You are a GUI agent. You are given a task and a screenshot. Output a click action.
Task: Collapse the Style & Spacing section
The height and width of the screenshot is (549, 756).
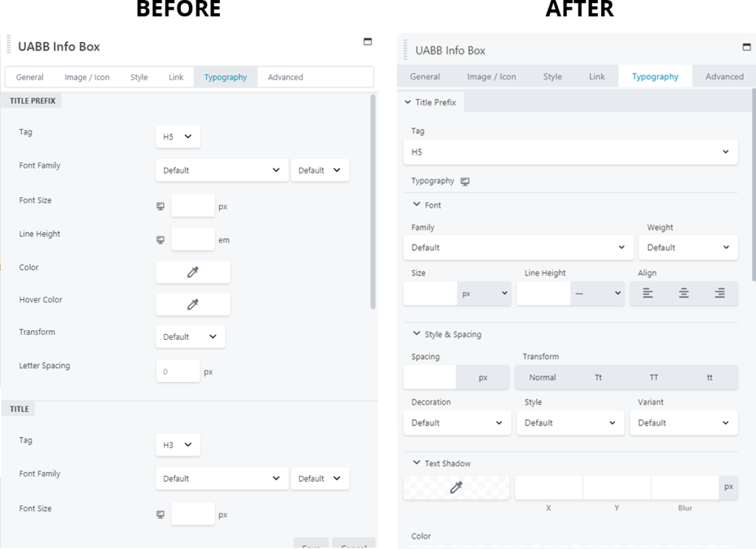417,335
